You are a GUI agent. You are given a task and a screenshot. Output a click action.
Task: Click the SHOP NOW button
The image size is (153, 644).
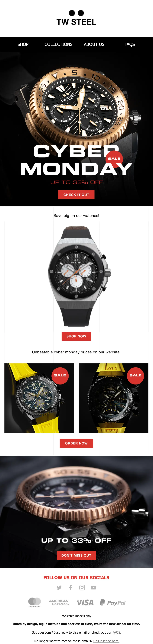coord(76,336)
